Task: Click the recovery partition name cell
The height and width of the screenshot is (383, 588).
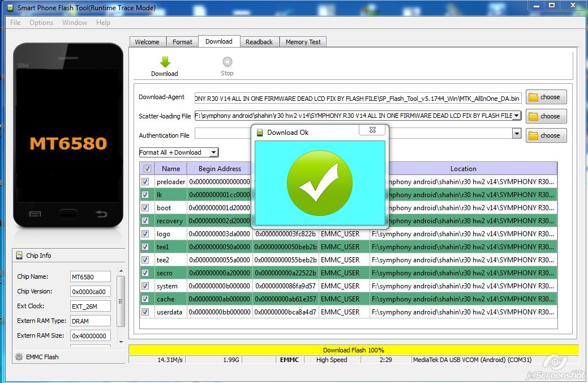Action: click(x=170, y=221)
